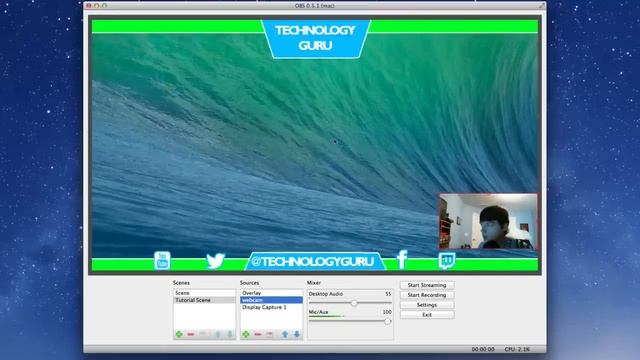Select the scene named Scene
Image resolution: width=640 pixels, height=360 pixels.
click(204, 293)
